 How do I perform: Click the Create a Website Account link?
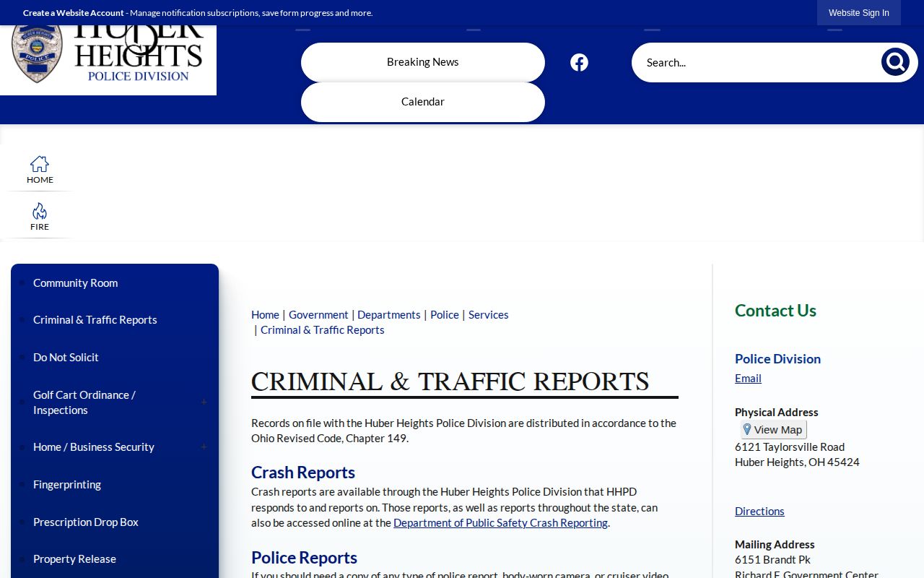(x=74, y=13)
